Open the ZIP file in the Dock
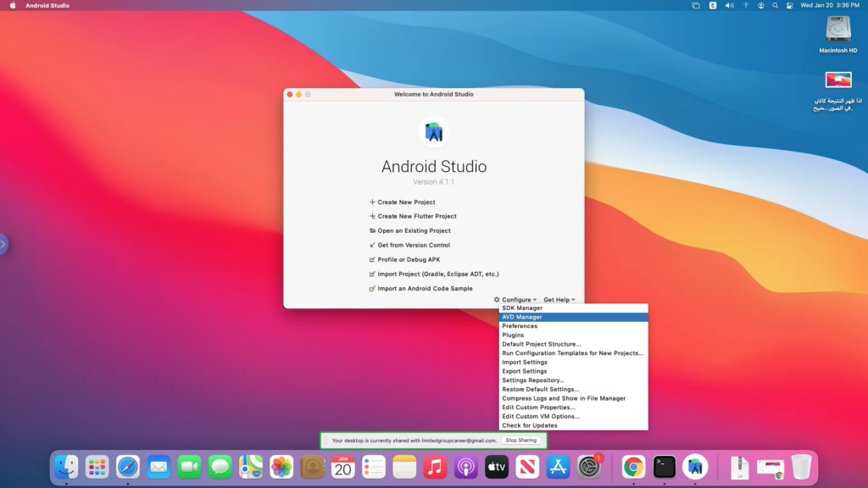The width and height of the screenshot is (868, 488). pos(739,467)
